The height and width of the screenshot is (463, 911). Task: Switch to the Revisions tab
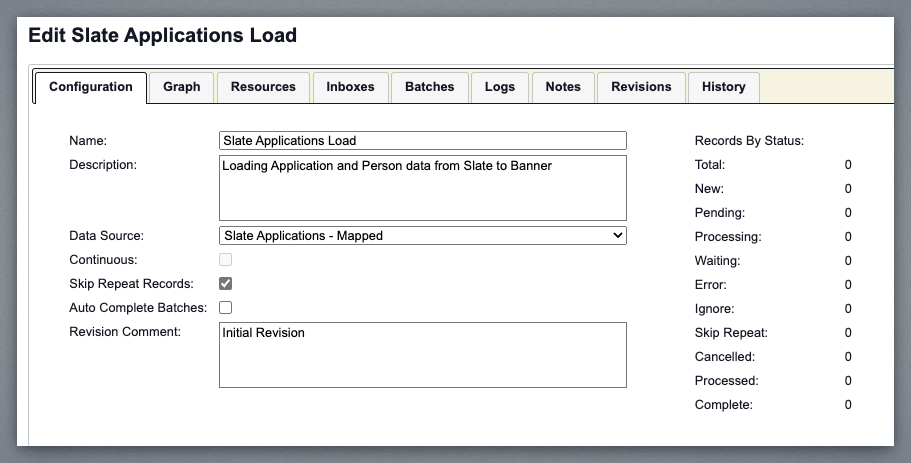[x=641, y=87]
